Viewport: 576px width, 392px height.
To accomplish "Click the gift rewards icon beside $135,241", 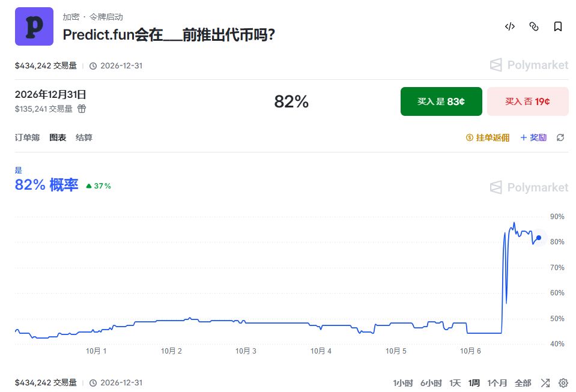I will (x=82, y=109).
